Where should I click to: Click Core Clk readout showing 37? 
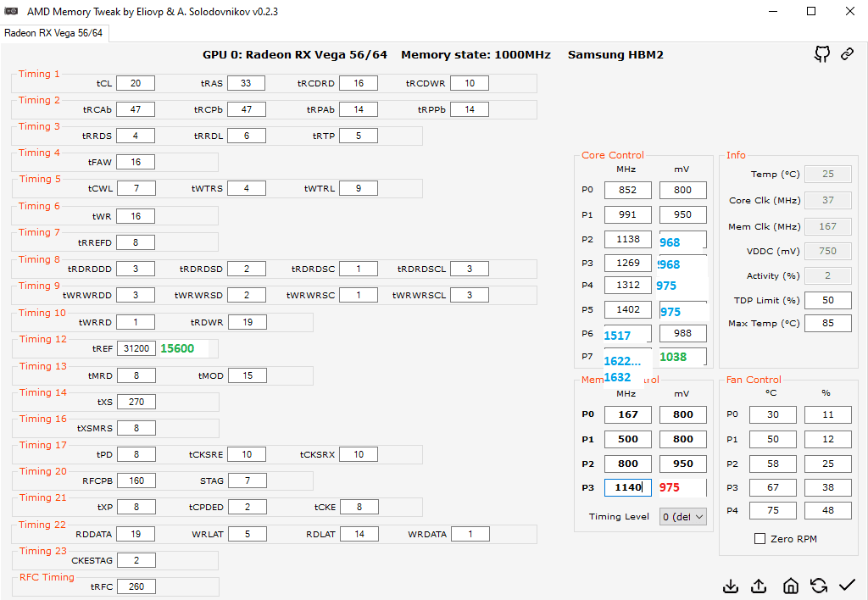coord(827,200)
